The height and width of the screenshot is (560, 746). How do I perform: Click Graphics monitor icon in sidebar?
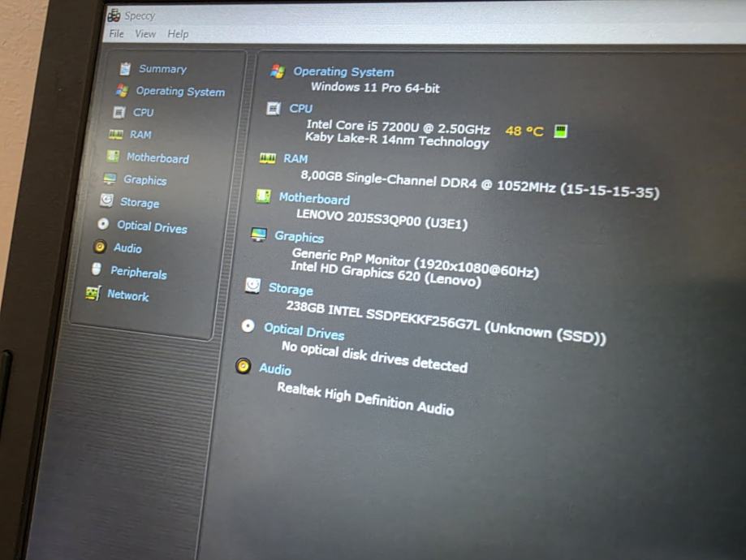coord(110,179)
